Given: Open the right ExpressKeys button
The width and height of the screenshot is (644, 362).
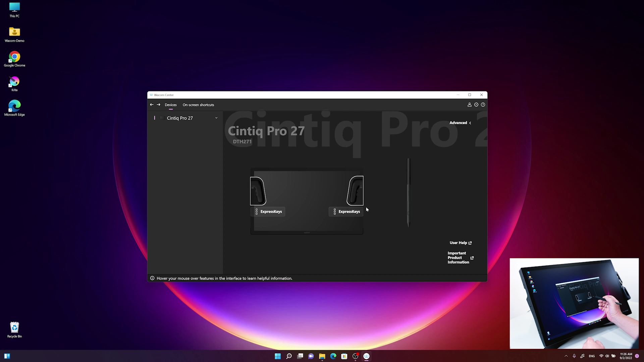Looking at the screenshot, I should pos(346,212).
